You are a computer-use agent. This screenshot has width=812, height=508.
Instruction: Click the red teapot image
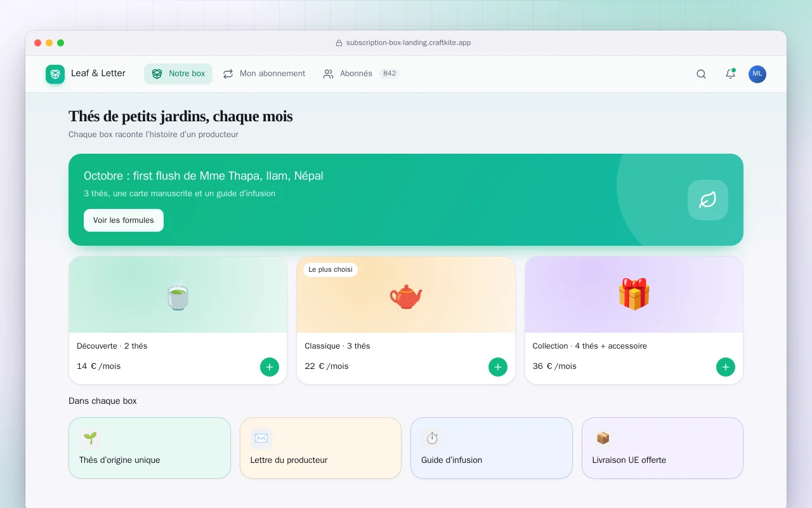[406, 296]
